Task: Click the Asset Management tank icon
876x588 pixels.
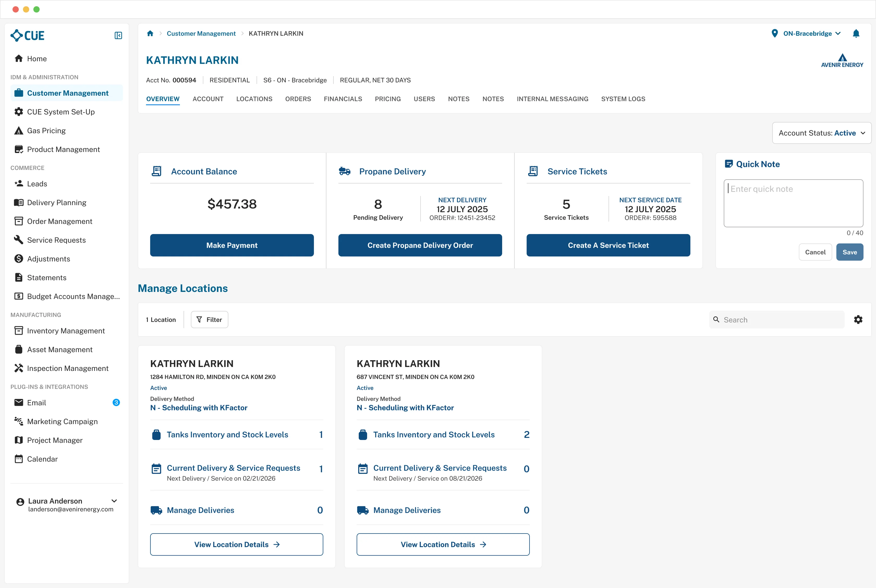Action: point(19,350)
